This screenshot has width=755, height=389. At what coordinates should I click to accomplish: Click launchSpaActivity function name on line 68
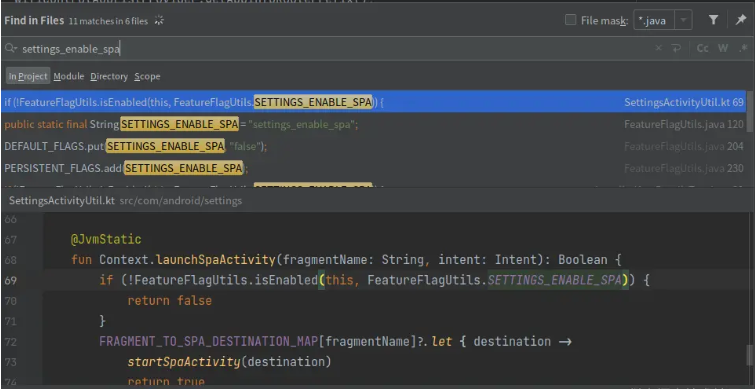click(x=216, y=260)
